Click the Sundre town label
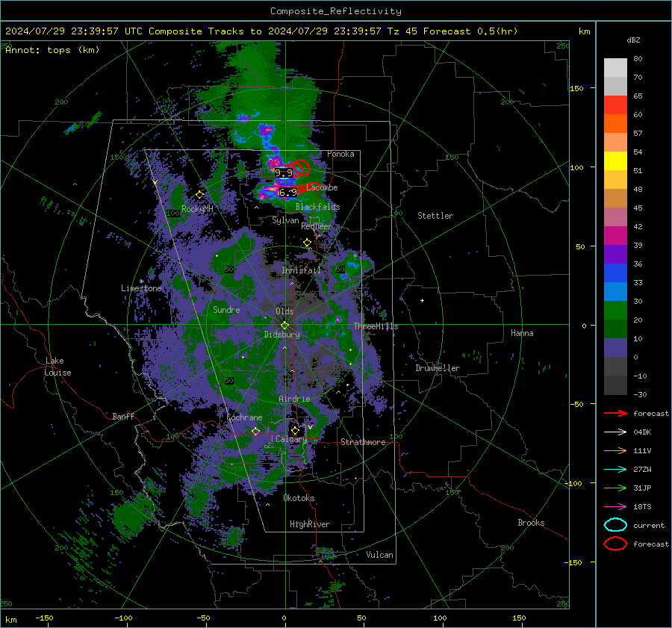This screenshot has height=628, width=672. tap(226, 309)
